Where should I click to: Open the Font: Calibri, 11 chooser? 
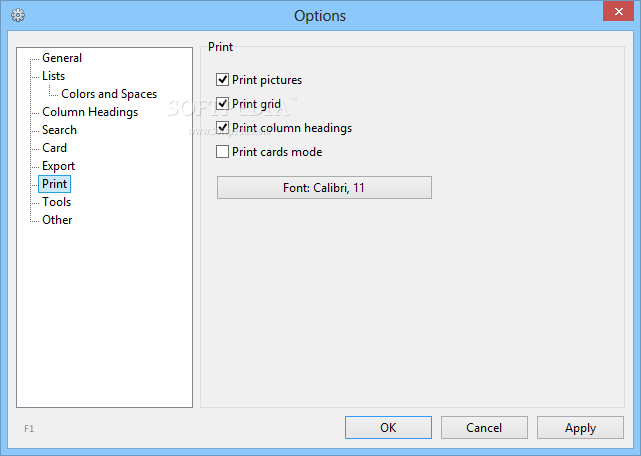point(324,187)
